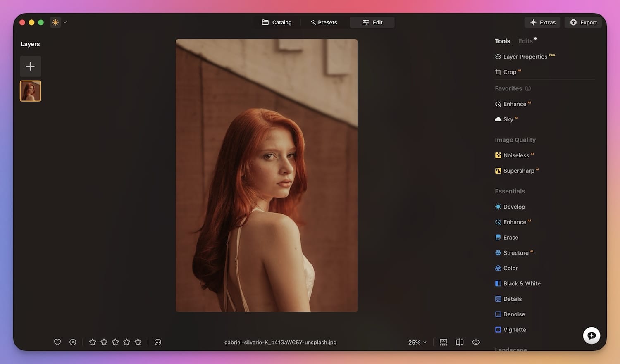Open the Noiseless tool

pyautogui.click(x=515, y=155)
